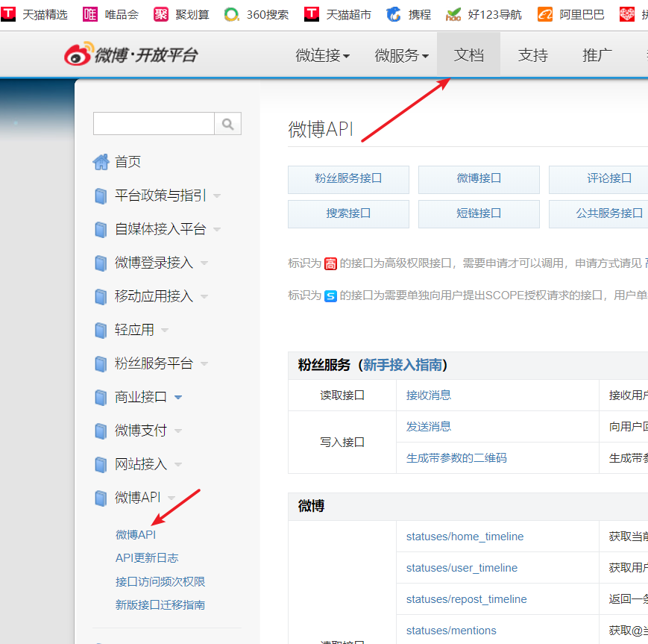This screenshot has height=644, width=648.
Task: Click the 粉丝服务接口 button
Action: (x=348, y=180)
